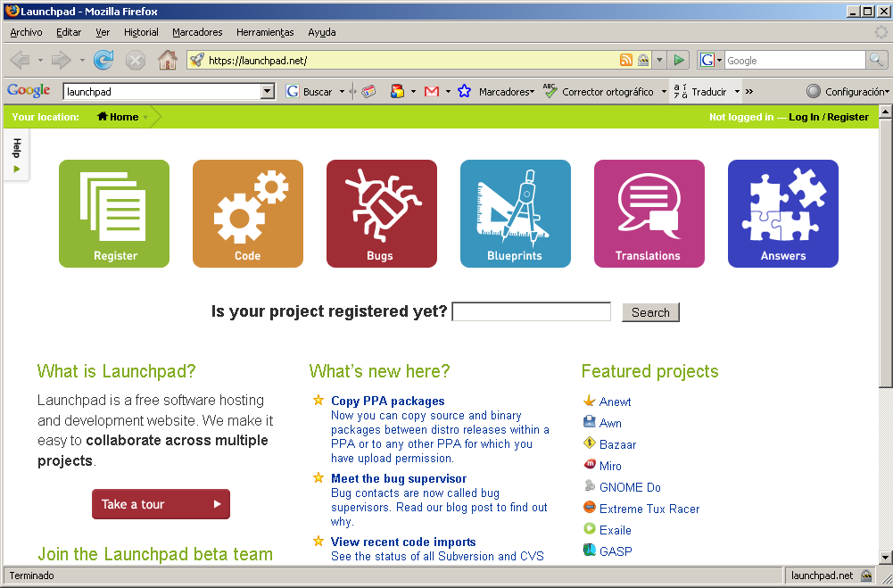Open the Meet the bug supervisor link
The width and height of the screenshot is (893, 588).
coord(399,478)
